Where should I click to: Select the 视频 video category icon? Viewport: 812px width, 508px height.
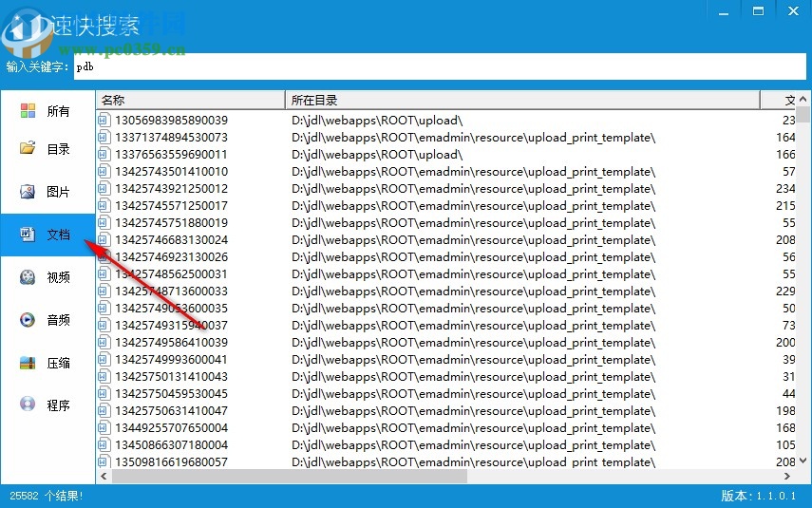point(28,277)
